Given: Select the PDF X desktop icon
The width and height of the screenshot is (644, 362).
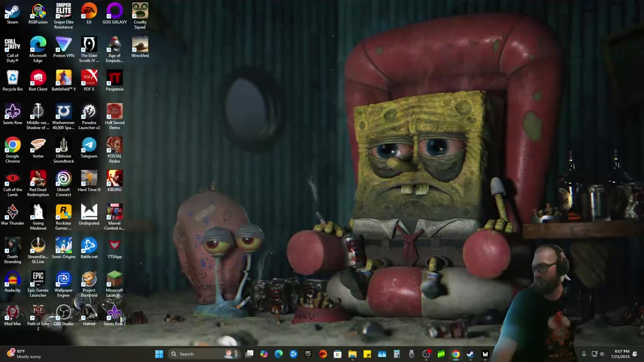Looking at the screenshot, I should pyautogui.click(x=89, y=81).
